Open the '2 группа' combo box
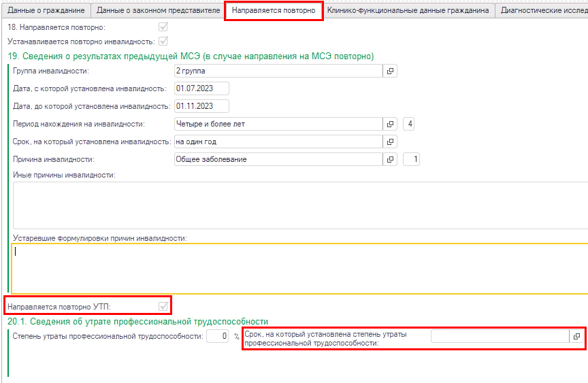The image size is (588, 383). (278, 71)
